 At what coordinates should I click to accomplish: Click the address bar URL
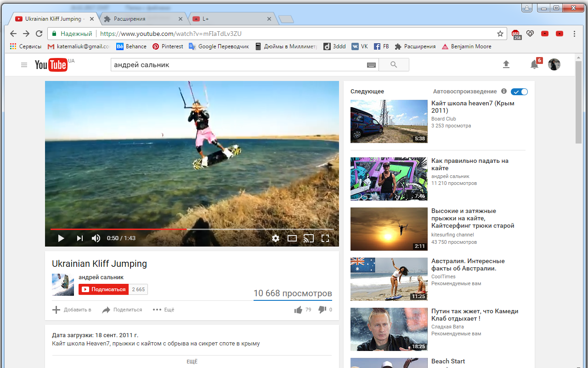coord(171,34)
